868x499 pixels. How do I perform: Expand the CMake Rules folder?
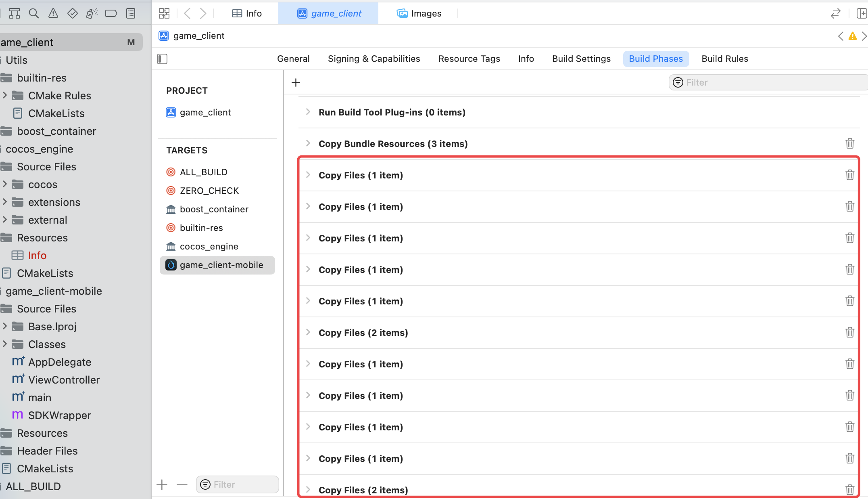(x=5, y=95)
